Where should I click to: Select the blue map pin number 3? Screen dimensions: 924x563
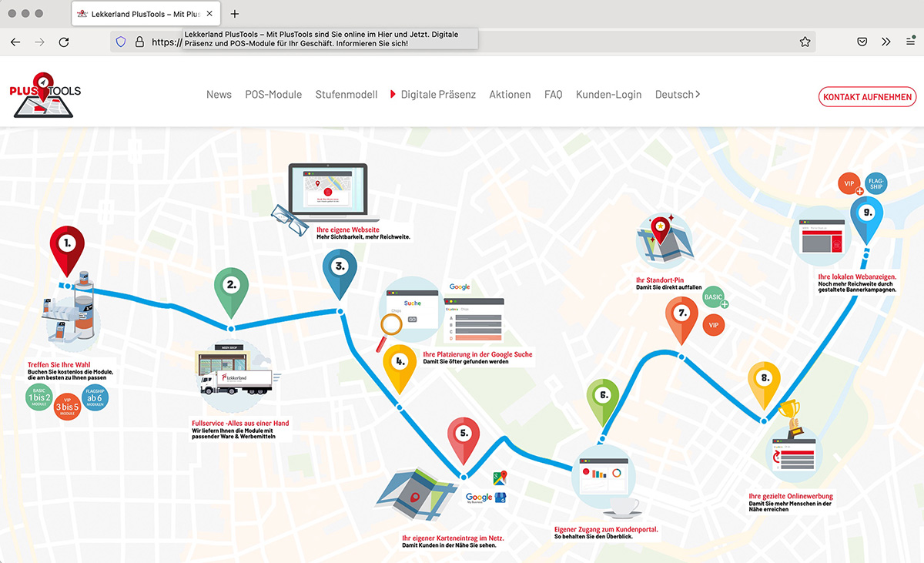340,275
